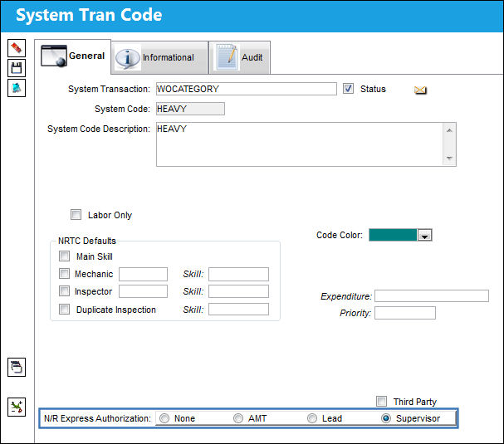Click the green and red arrows icon
Screen dimensions: 504x444
pyautogui.click(x=17, y=407)
